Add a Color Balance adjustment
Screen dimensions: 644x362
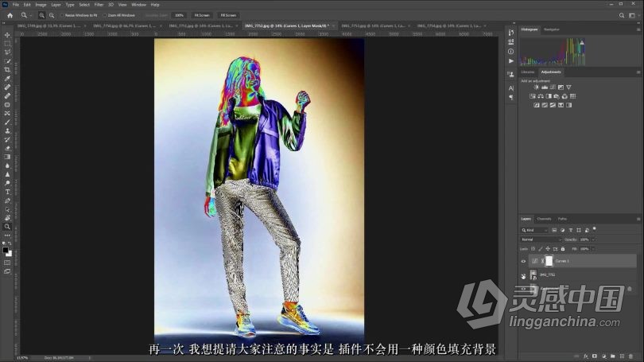pyautogui.click(x=541, y=96)
